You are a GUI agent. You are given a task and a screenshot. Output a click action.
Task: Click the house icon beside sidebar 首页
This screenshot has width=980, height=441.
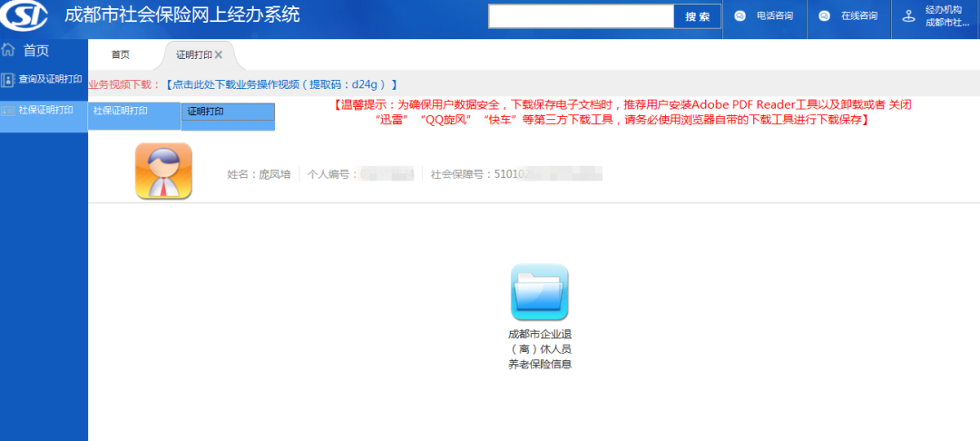click(x=9, y=51)
